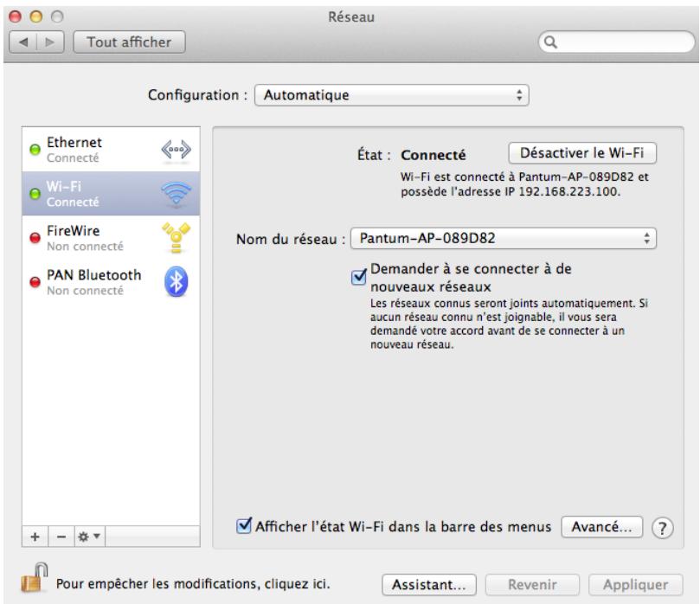Select Ethernet service in the list
Viewport: 700px width, 604px height.
pyautogui.click(x=87, y=149)
